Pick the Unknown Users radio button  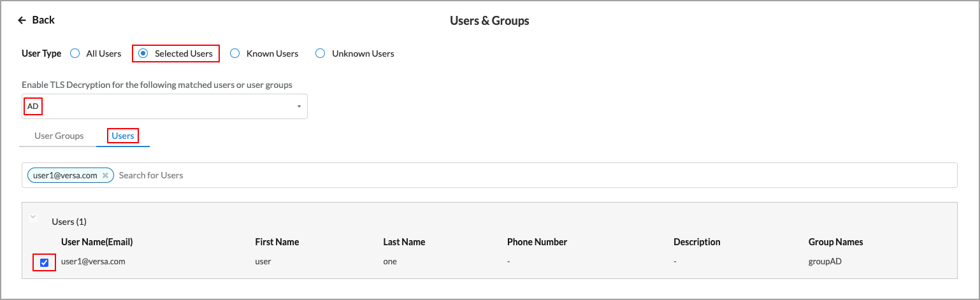pos(321,54)
